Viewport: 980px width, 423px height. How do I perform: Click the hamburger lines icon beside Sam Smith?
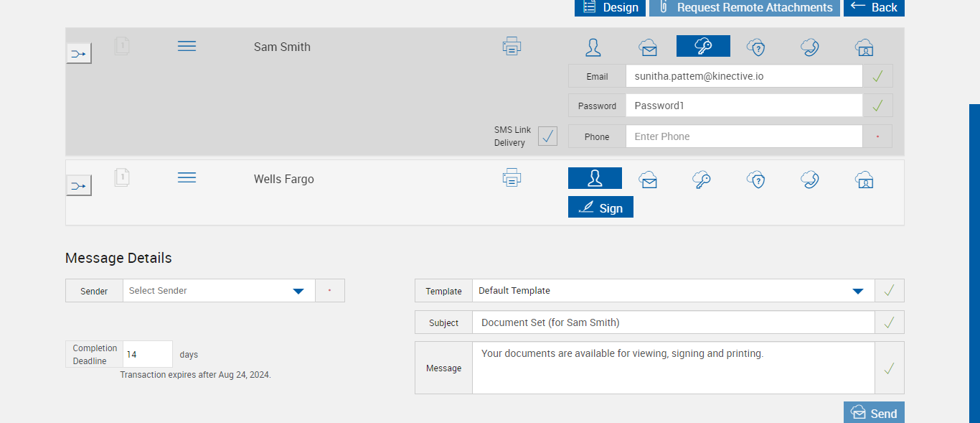[187, 47]
